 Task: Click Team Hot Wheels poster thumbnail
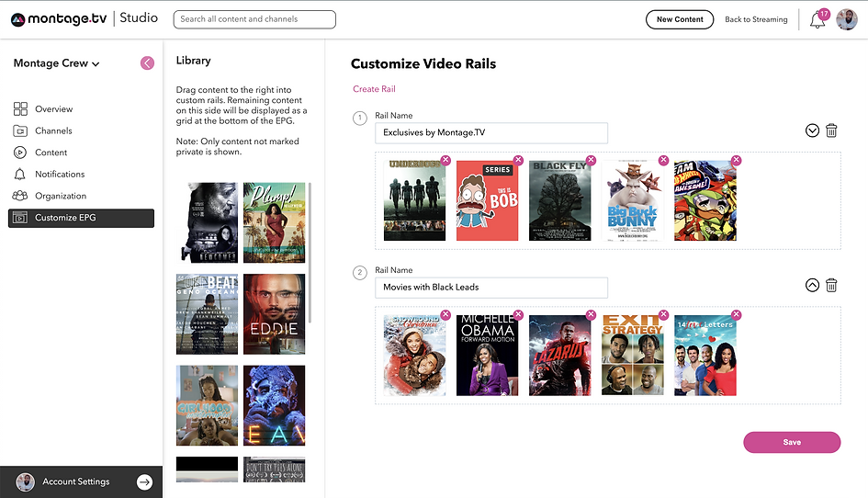[x=705, y=200]
